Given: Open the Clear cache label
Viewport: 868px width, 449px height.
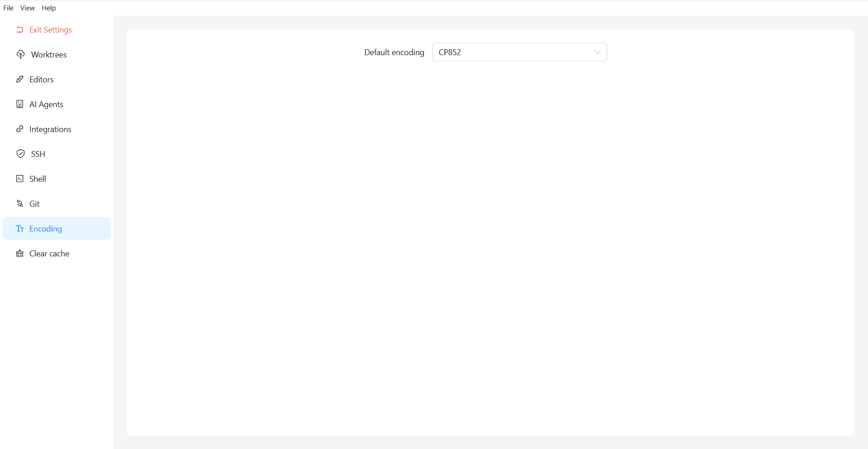Looking at the screenshot, I should (x=49, y=254).
